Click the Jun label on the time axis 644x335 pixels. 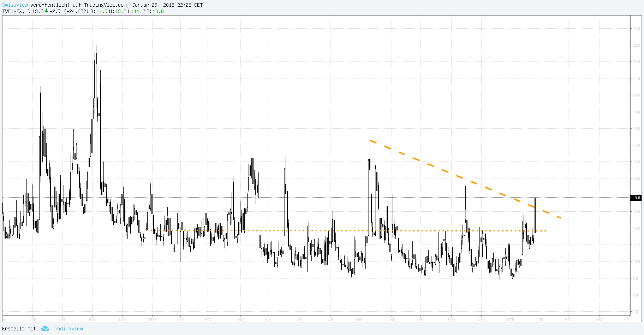(299, 319)
